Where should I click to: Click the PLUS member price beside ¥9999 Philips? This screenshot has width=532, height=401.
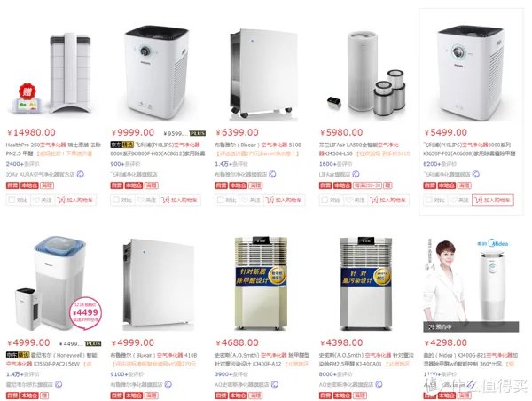[x=184, y=133]
